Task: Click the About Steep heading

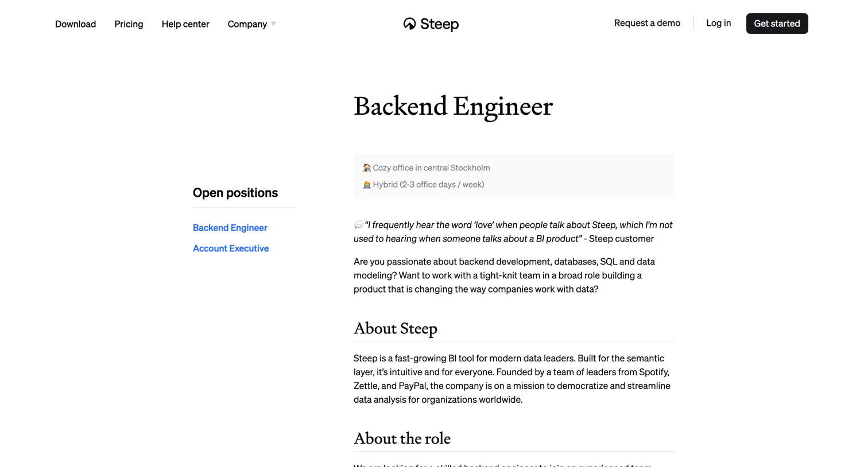Action: coord(396,329)
